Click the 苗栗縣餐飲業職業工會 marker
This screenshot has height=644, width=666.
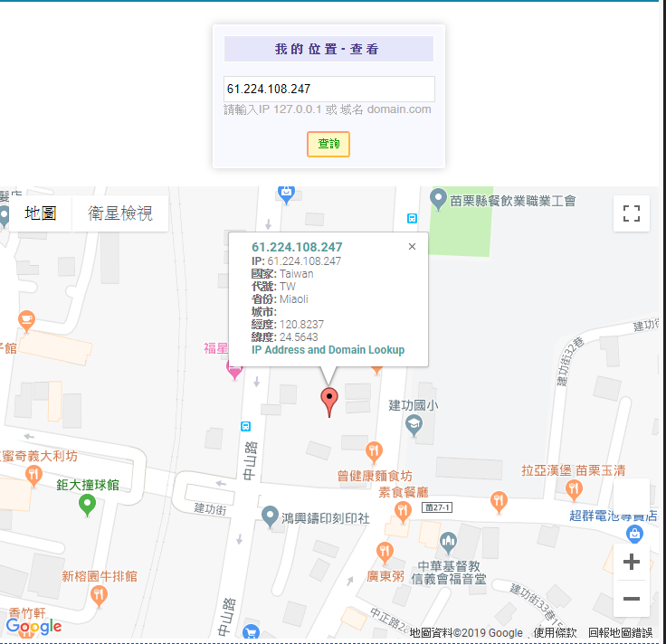pos(438,199)
